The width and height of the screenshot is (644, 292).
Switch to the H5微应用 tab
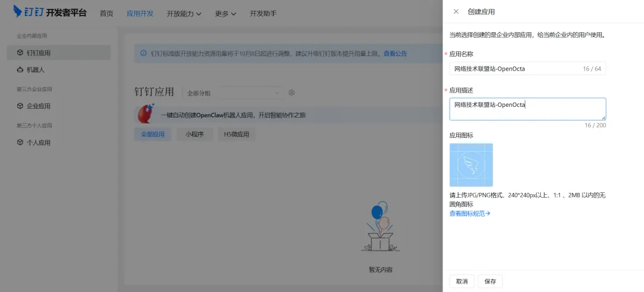[236, 134]
